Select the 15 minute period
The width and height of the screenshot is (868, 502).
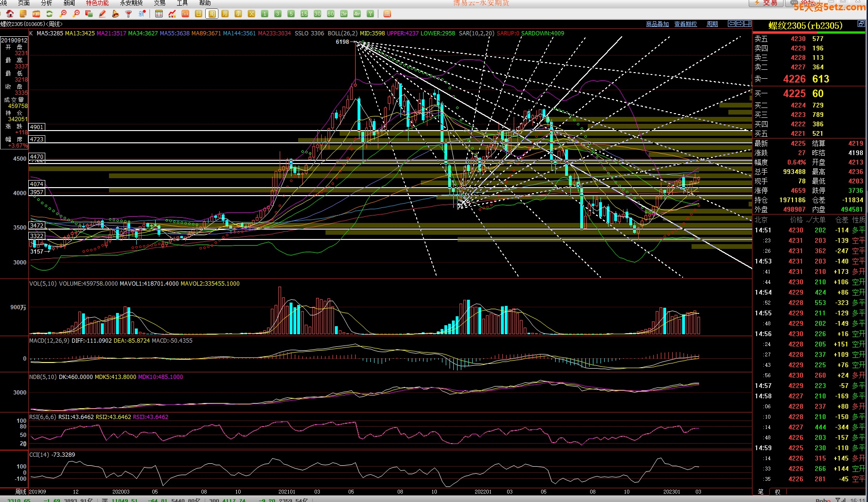304,14
